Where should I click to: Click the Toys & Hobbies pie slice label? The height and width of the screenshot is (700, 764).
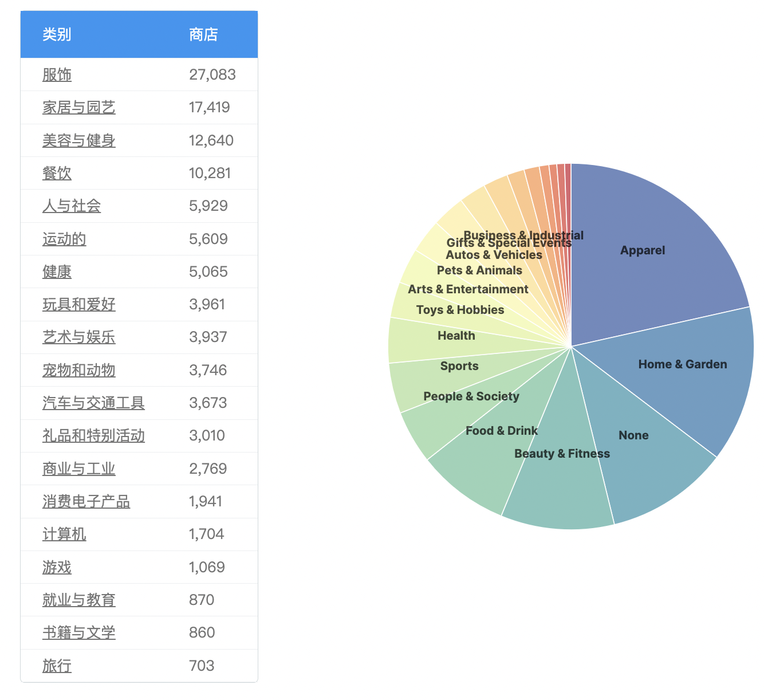tap(460, 310)
